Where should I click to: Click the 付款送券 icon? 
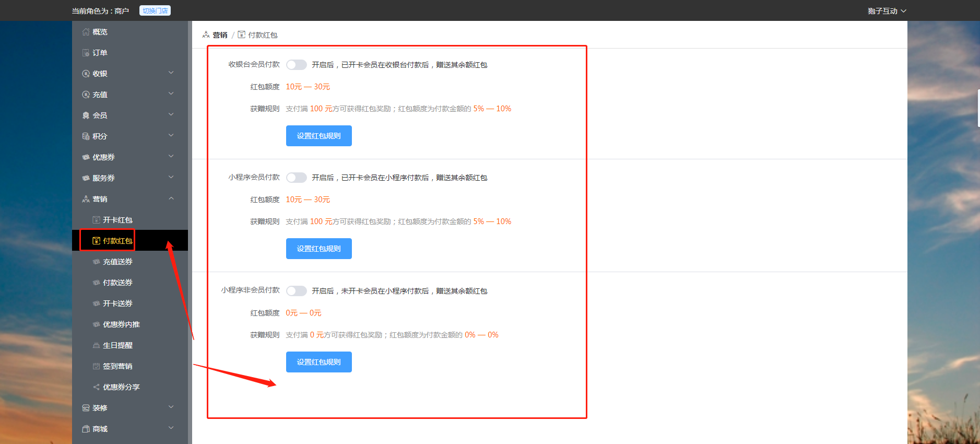pos(96,283)
